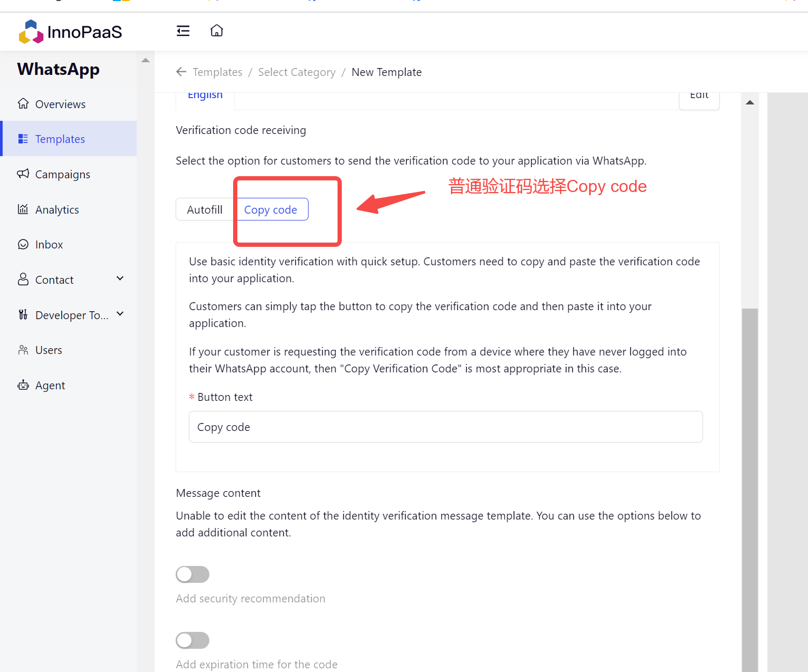Click the InnoPaaS logo
Screen dimensions: 808x672
pos(70,32)
